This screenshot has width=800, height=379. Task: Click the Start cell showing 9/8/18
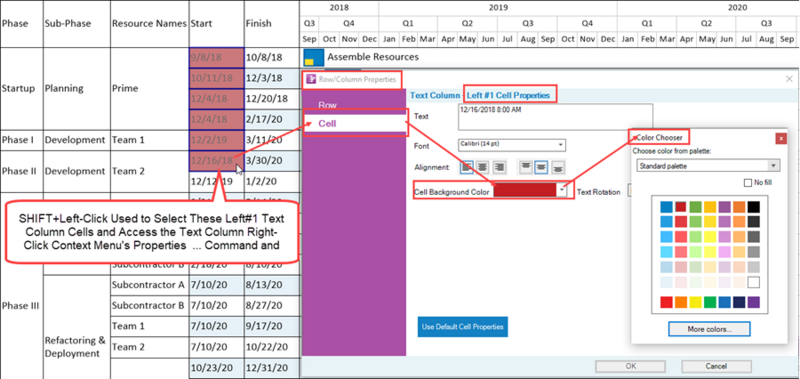click(x=216, y=58)
